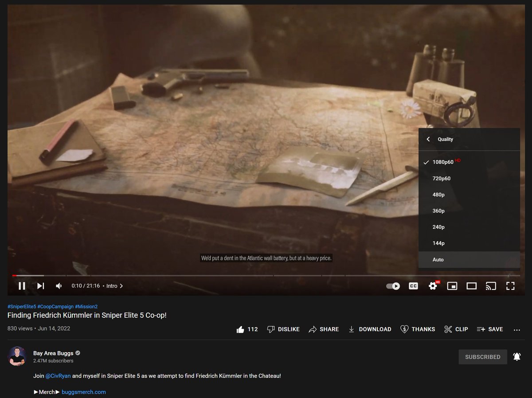This screenshot has height=398, width=532.
Task: Click the 0:10 / 21:16 time display
Action: click(x=86, y=286)
